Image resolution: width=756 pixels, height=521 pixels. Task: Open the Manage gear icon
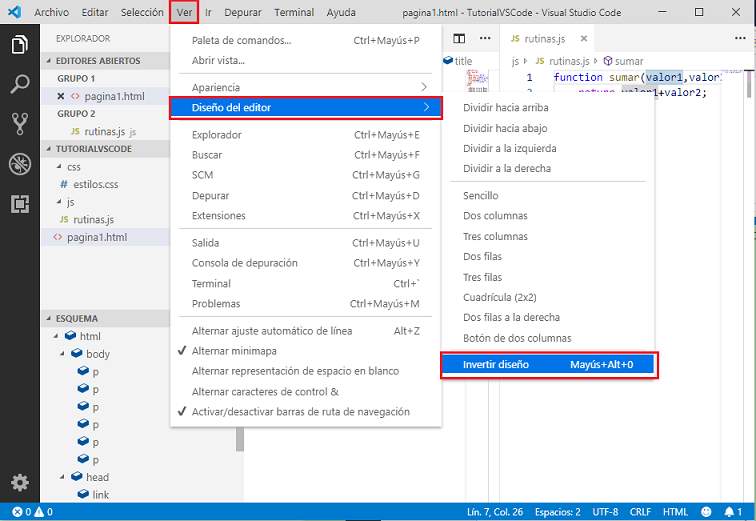(x=20, y=482)
